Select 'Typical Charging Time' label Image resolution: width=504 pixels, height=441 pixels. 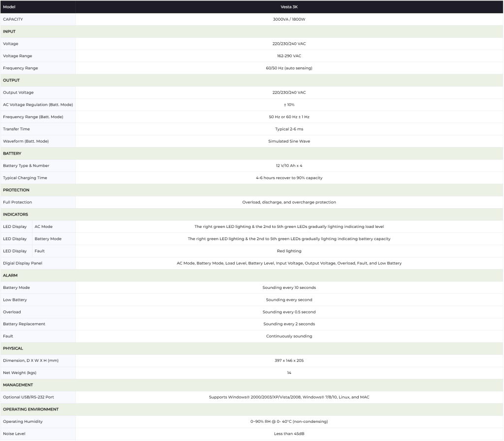(x=25, y=178)
